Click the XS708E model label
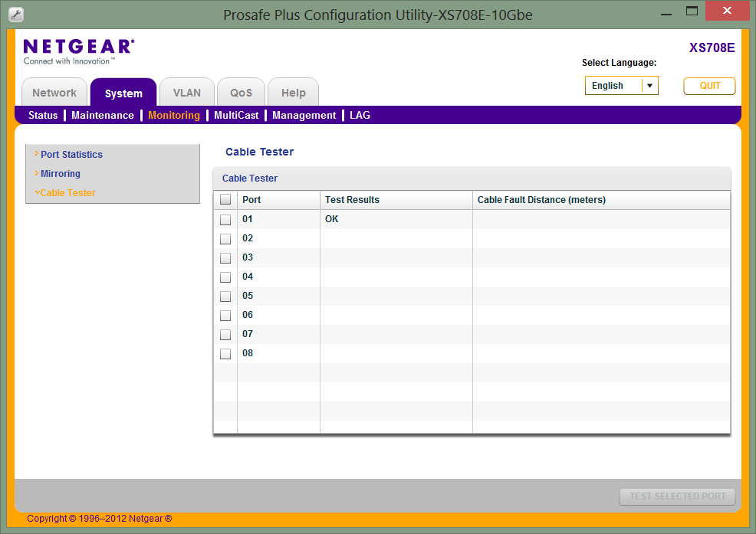Screen dimensions: 756x534 (712, 48)
